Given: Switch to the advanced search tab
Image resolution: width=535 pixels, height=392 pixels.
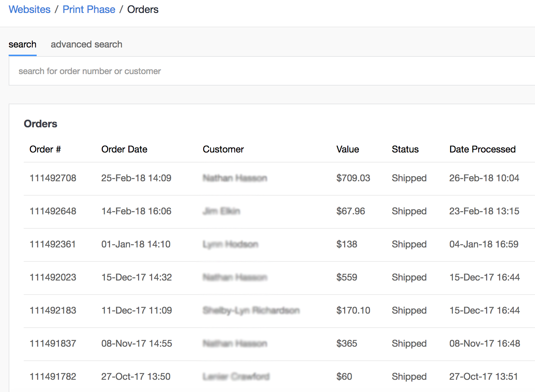Looking at the screenshot, I should click(86, 44).
